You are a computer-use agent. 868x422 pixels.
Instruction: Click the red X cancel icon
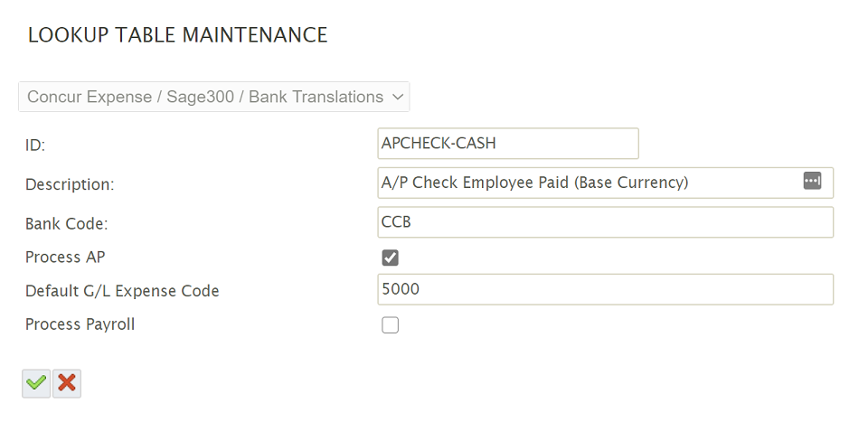pyautogui.click(x=67, y=383)
